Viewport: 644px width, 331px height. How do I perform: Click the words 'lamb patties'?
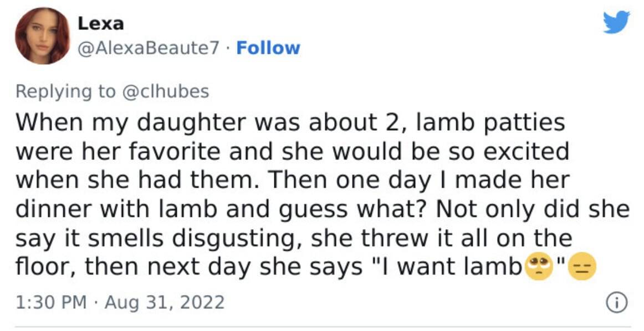pyautogui.click(x=491, y=123)
